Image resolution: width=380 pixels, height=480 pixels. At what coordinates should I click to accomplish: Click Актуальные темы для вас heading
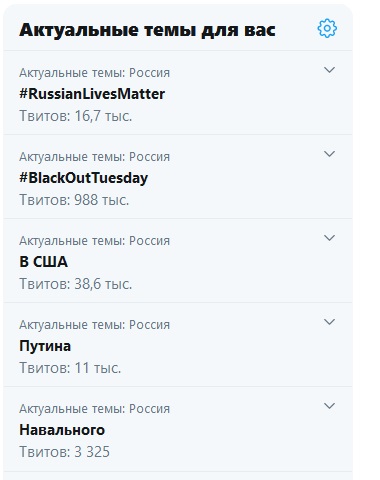[x=147, y=30]
